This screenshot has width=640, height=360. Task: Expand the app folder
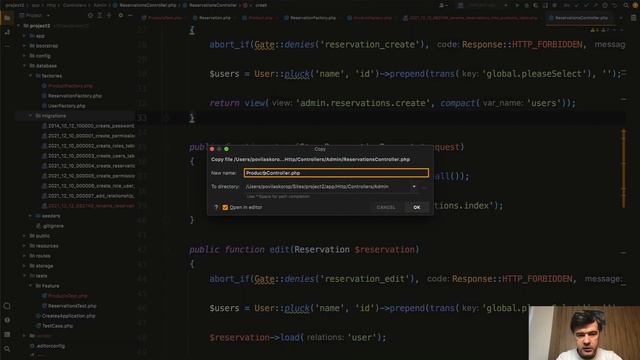(24, 36)
